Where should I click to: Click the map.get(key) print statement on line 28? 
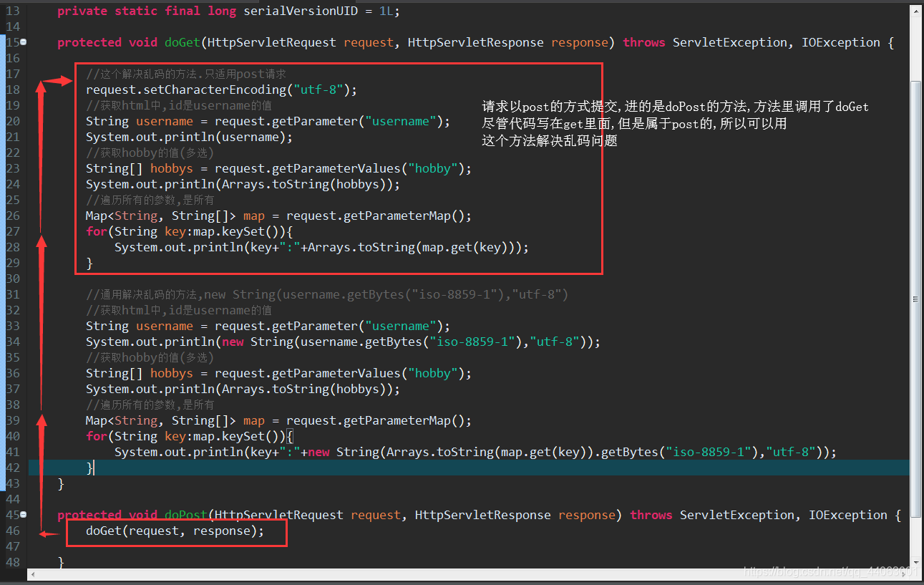tap(322, 247)
